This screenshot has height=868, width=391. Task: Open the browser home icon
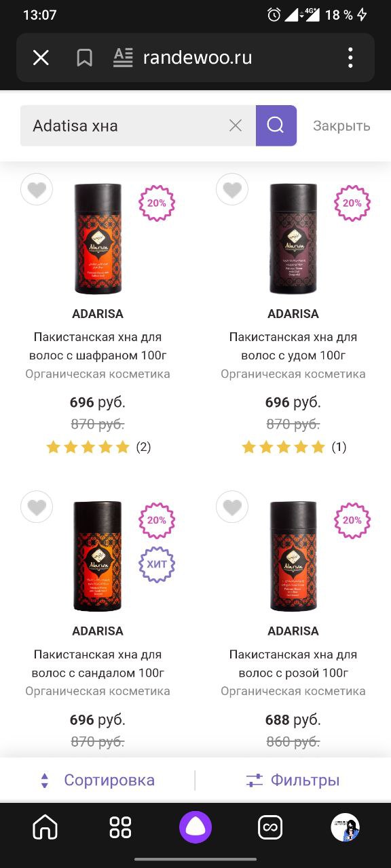pos(45,827)
